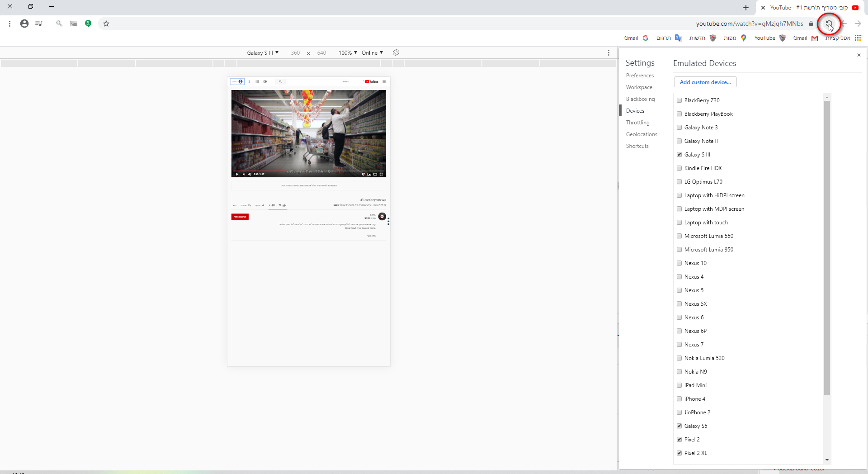868x474 pixels.
Task: Uncheck the Galaxy S III device
Action: pyautogui.click(x=679, y=155)
